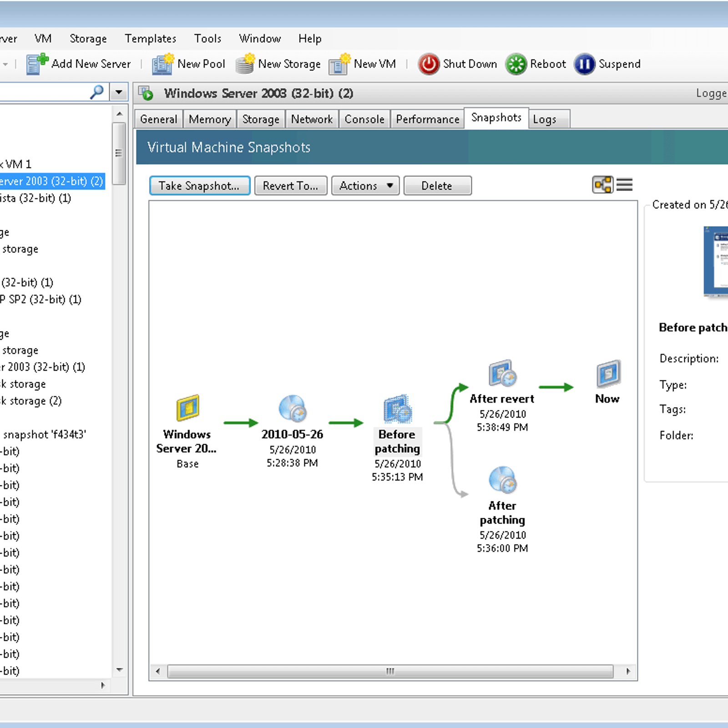This screenshot has height=728, width=728.
Task: Click the Shut Down label
Action: pos(470,64)
